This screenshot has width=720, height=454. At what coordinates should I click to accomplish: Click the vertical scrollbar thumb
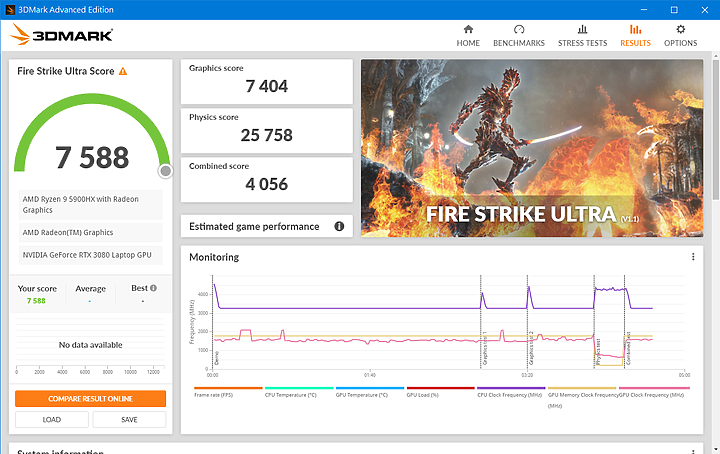coord(716,129)
